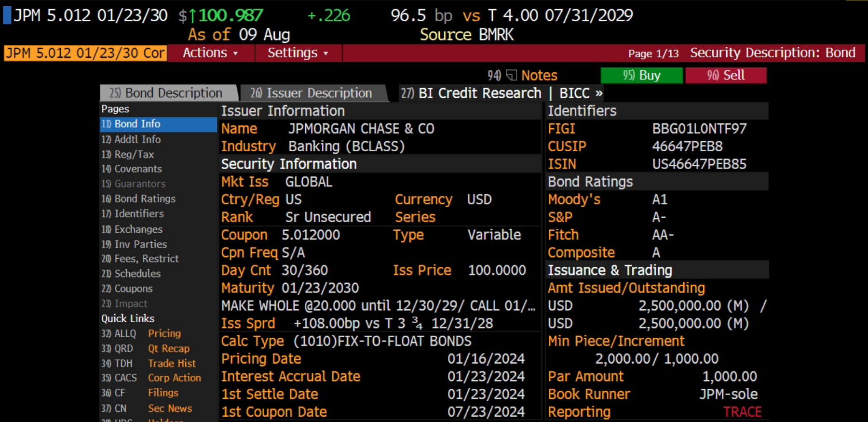868x422 pixels.
Task: Click the ISIN value US46647PEB85
Action: click(699, 164)
